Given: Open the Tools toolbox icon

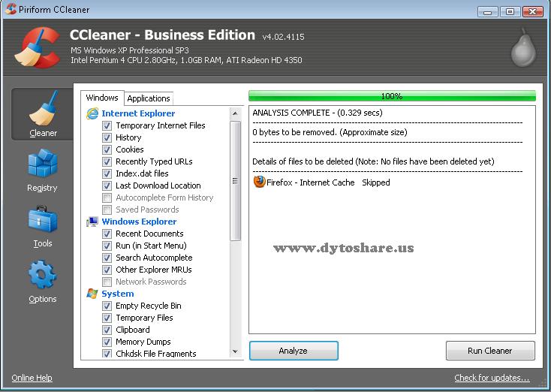Looking at the screenshot, I should [43, 220].
